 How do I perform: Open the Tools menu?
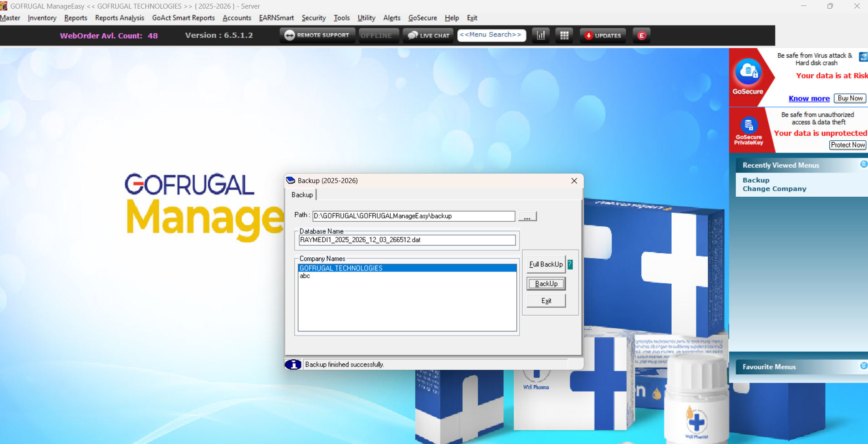(x=342, y=18)
